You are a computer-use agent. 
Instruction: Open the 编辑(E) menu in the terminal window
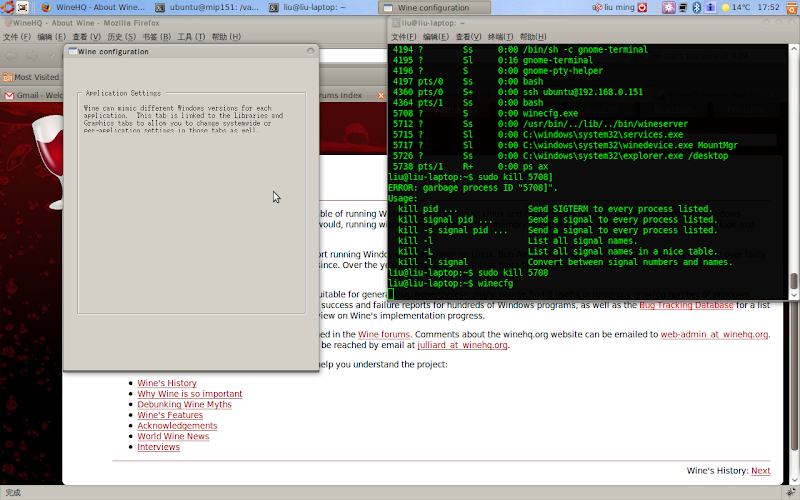pos(436,37)
